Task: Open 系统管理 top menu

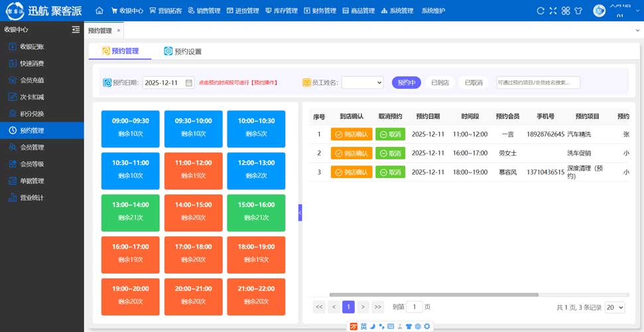Action: [397, 11]
